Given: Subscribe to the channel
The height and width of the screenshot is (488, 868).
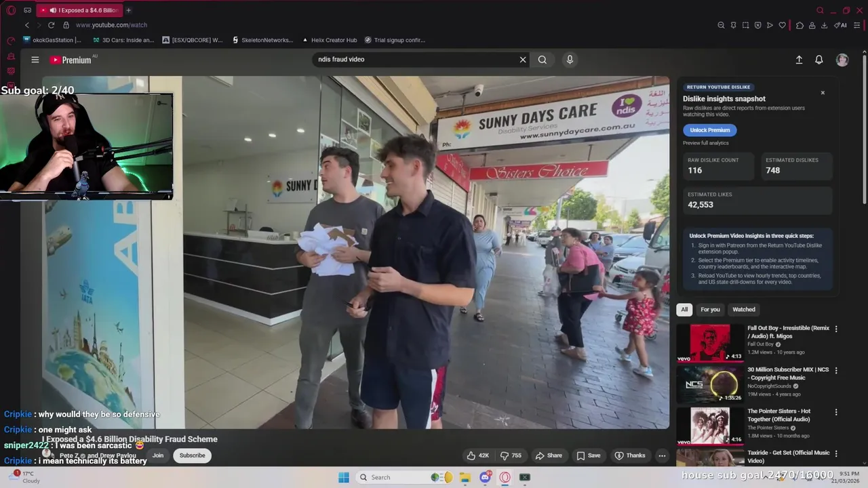Looking at the screenshot, I should click(x=192, y=455).
